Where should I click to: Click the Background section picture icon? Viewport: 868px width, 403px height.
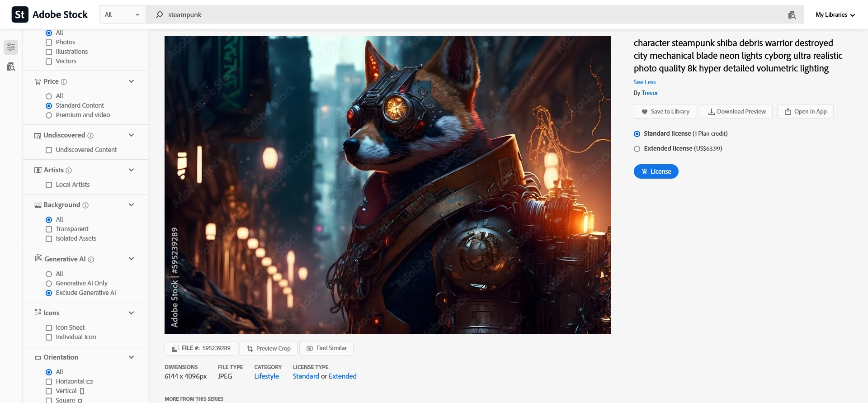pos(38,205)
